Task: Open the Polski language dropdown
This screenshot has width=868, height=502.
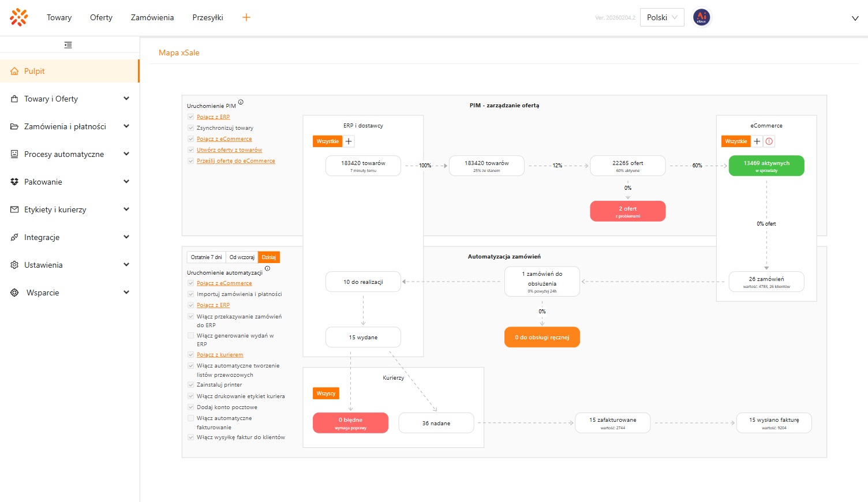Action: [662, 17]
